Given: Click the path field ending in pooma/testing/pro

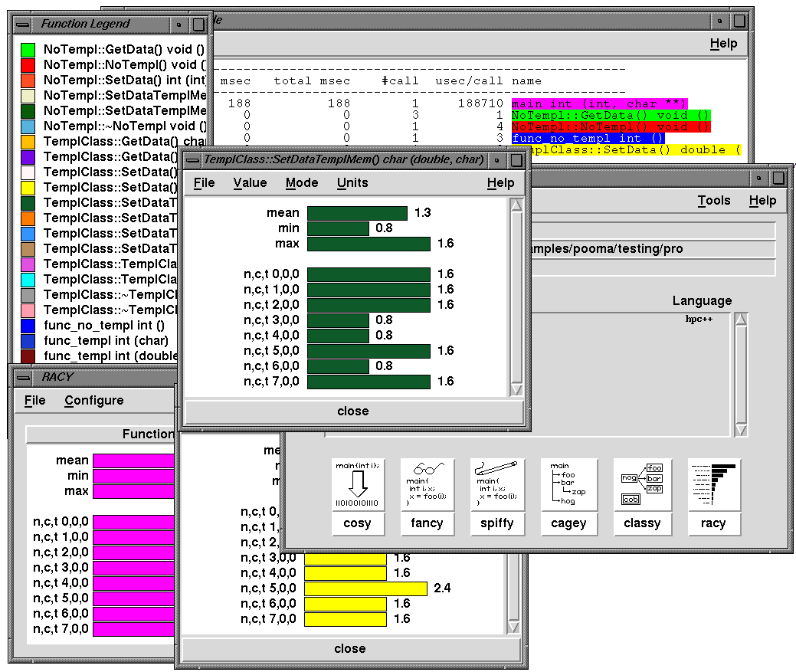Looking at the screenshot, I should [x=654, y=249].
